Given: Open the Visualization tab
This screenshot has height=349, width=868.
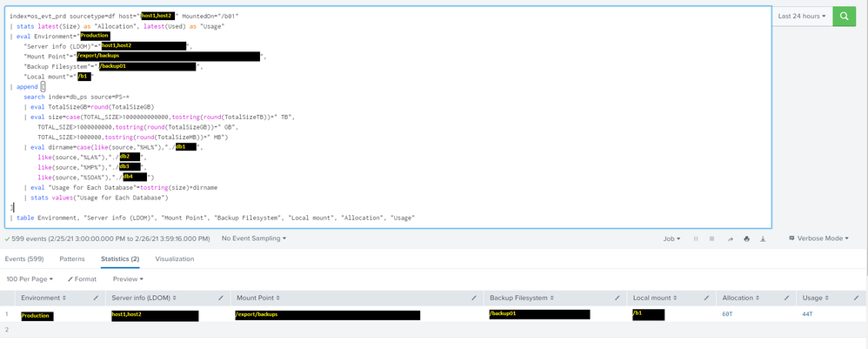Looking at the screenshot, I should (x=174, y=258).
